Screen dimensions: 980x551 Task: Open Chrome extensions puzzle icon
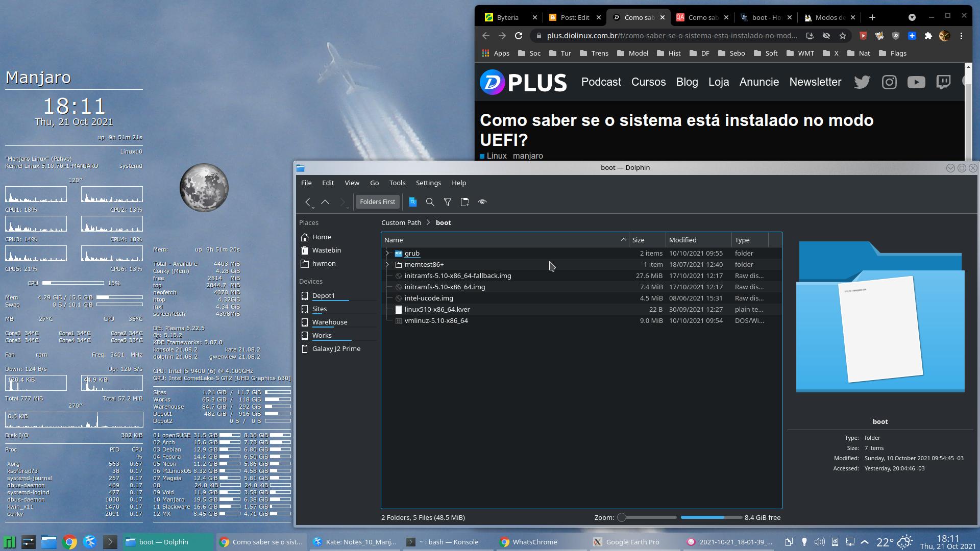click(928, 36)
